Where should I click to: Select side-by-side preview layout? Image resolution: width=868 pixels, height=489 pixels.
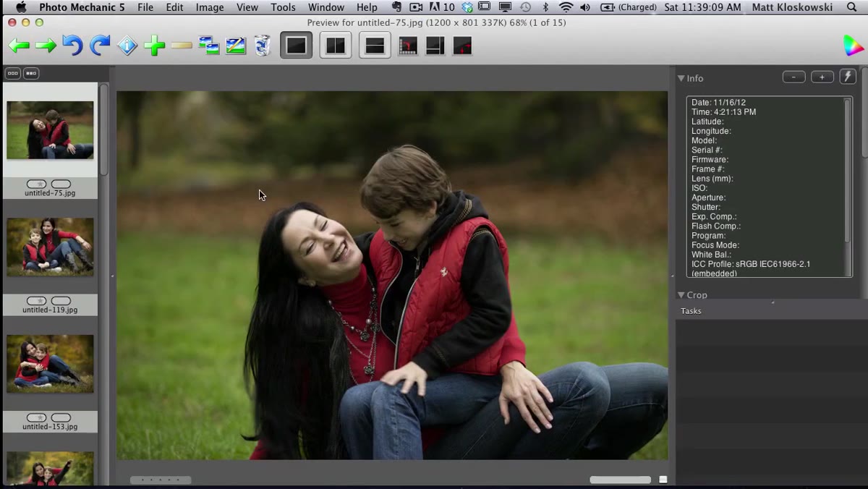click(x=336, y=46)
